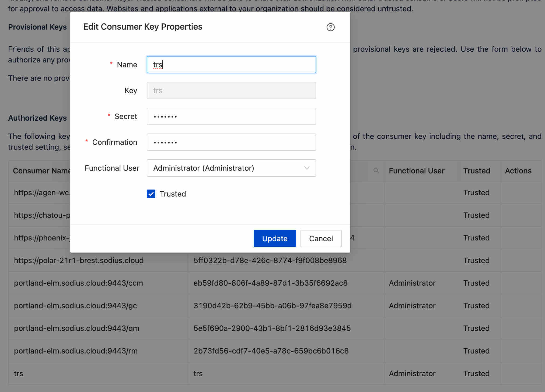Screen dimensions: 545x392
Task: Click the Functional User column header
Action: [416, 171]
